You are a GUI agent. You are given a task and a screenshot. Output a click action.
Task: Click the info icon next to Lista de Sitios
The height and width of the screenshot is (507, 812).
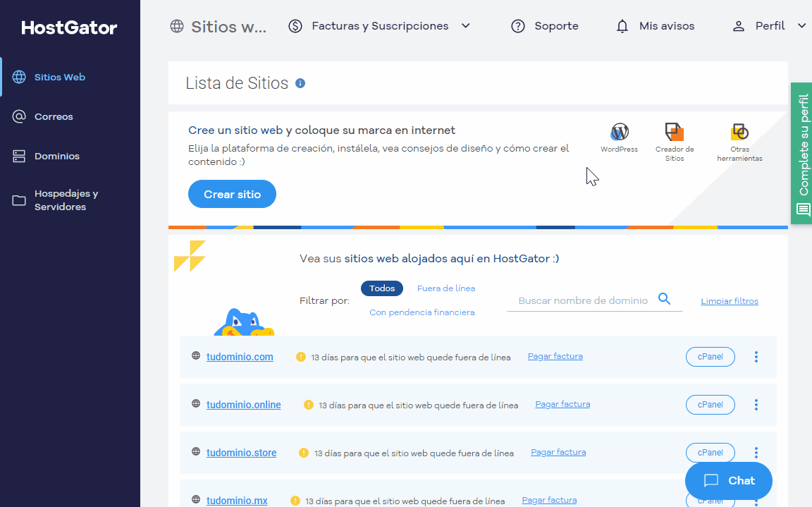(300, 83)
